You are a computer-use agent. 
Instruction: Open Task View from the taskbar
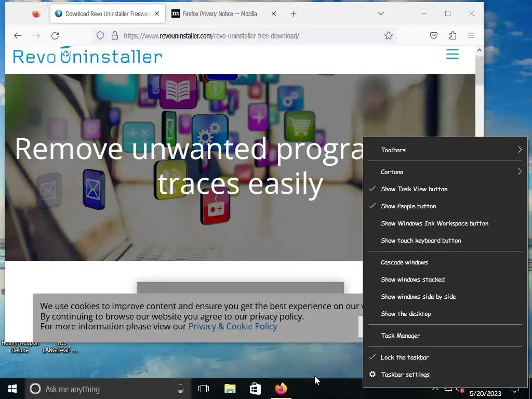pos(204,389)
